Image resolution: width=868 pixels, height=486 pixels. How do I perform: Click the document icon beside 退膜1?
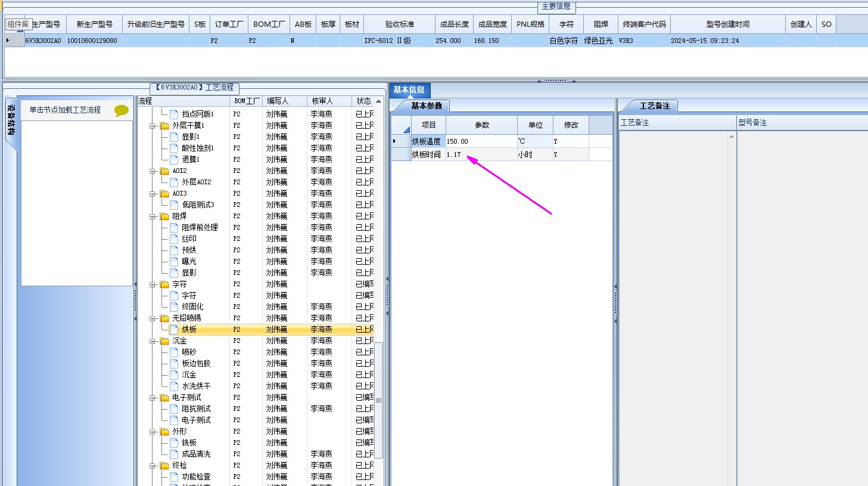coord(174,159)
